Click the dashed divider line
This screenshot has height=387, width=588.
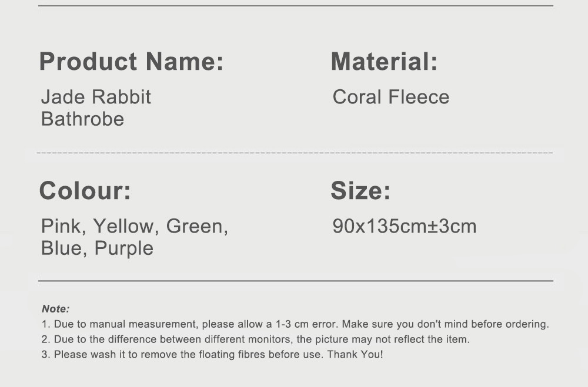(295, 153)
